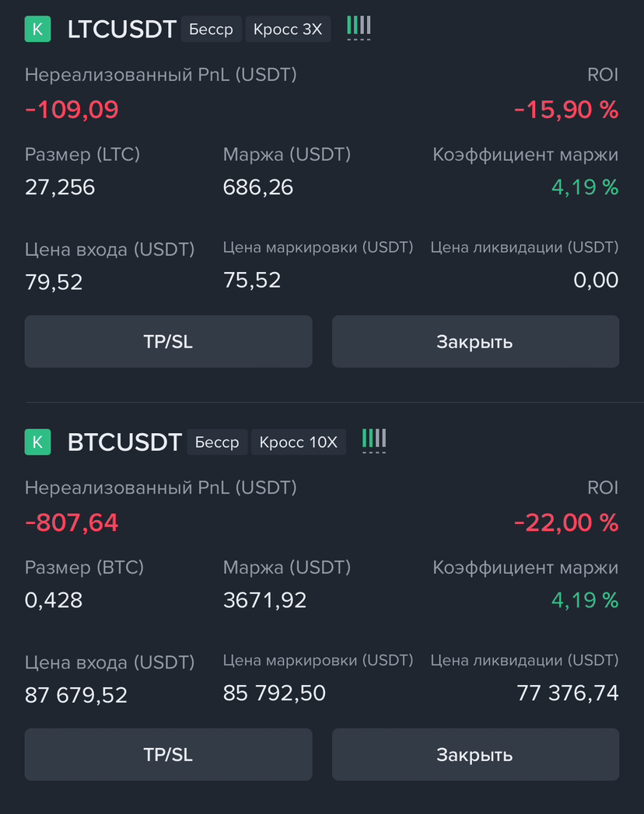Tap the BTCUSDT ROI value -22,00 %

tap(566, 522)
